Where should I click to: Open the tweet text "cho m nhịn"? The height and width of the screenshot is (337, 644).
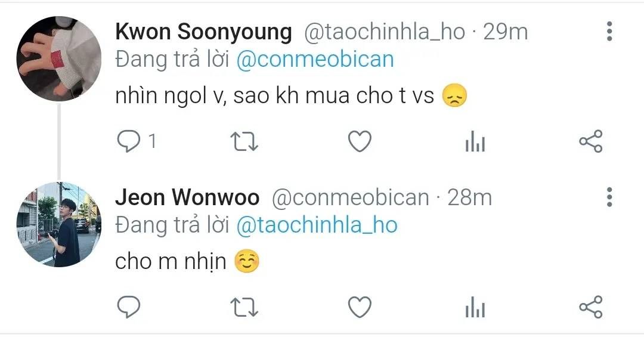[171, 262]
